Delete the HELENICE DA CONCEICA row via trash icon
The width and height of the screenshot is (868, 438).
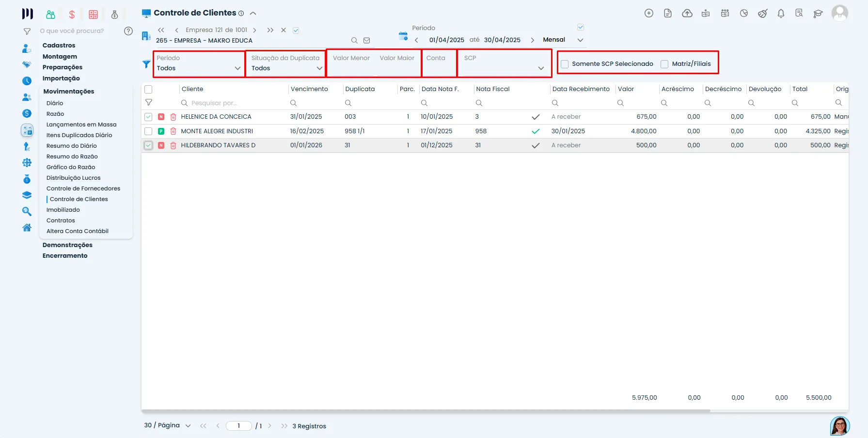[173, 117]
